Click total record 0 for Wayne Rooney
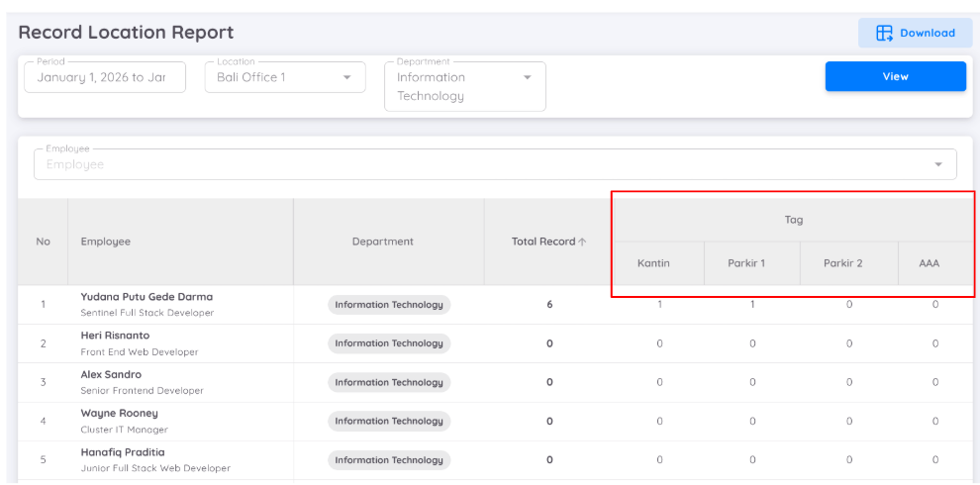This screenshot has width=980, height=485. pos(549,421)
